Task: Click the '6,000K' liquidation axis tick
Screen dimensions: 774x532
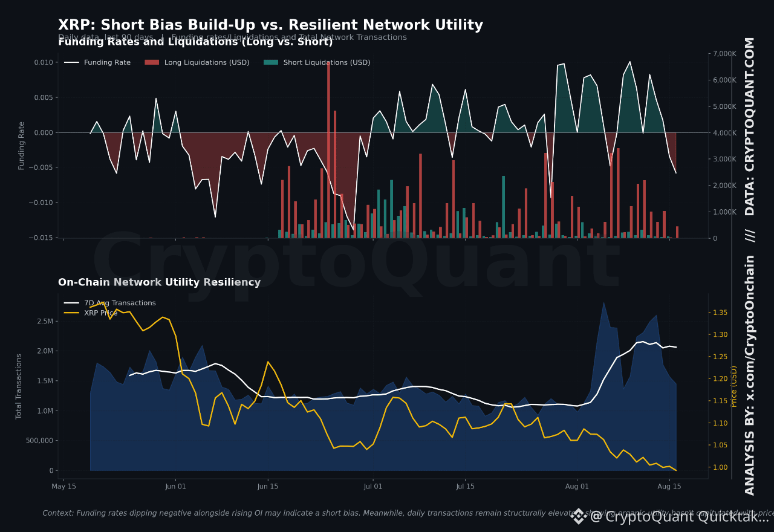Action: (x=725, y=80)
